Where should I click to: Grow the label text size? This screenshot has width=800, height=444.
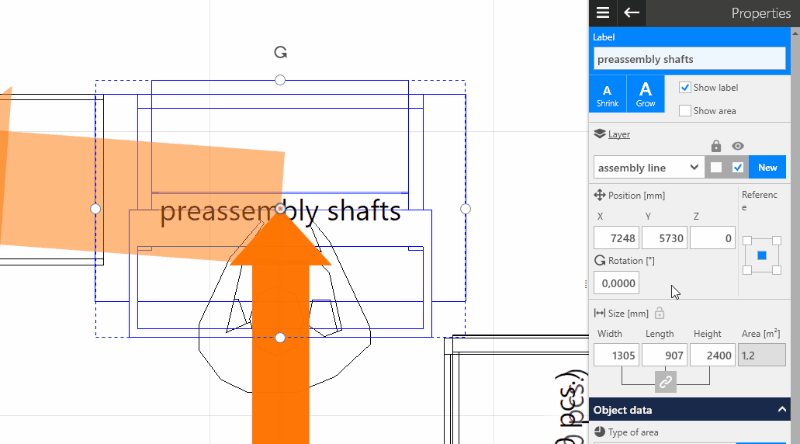click(x=645, y=94)
